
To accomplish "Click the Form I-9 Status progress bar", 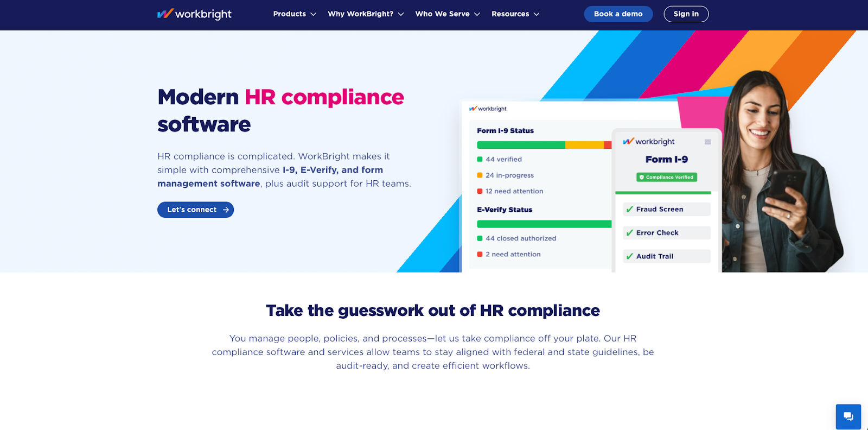I will coord(544,145).
